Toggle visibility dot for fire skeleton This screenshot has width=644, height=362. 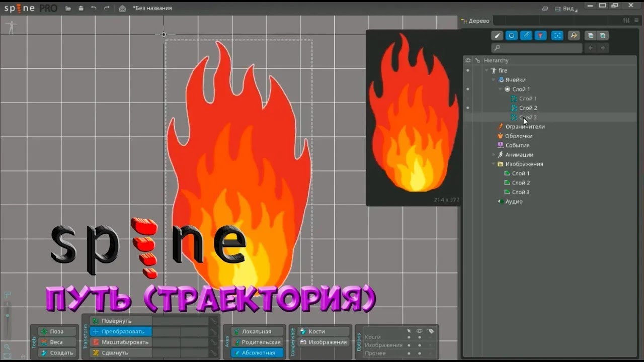pyautogui.click(x=468, y=70)
